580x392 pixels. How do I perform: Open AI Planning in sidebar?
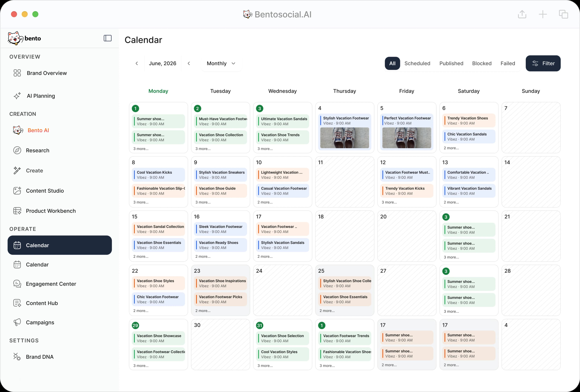coord(60,96)
